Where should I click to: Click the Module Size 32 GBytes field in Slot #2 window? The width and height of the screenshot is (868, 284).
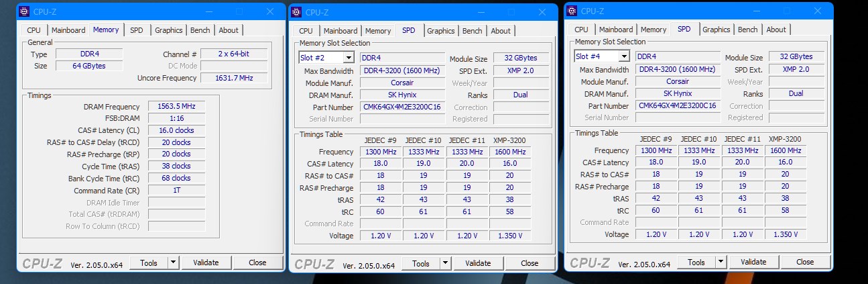[x=520, y=59]
